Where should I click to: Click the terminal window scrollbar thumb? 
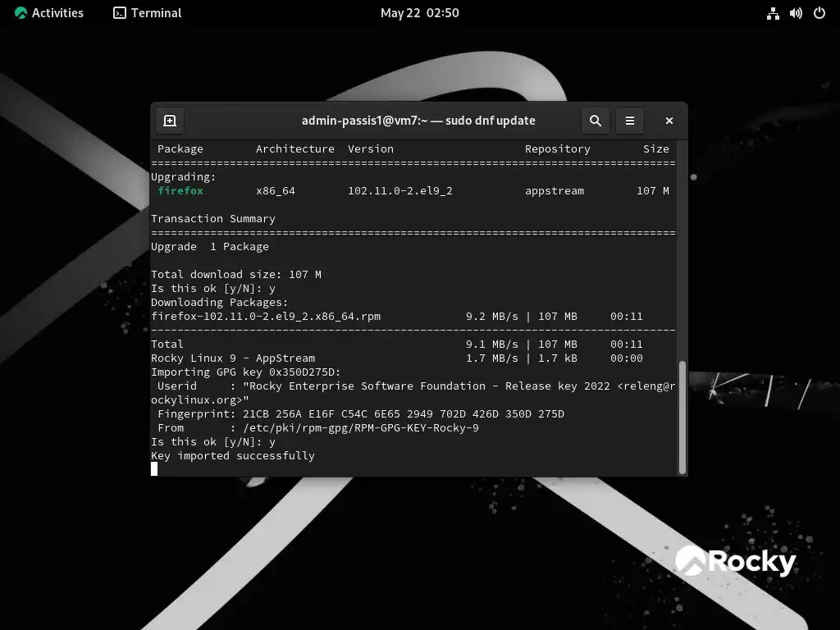click(682, 418)
